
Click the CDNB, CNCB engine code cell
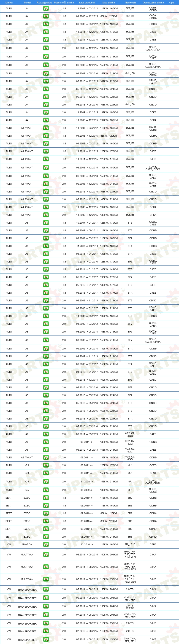coord(153,490)
